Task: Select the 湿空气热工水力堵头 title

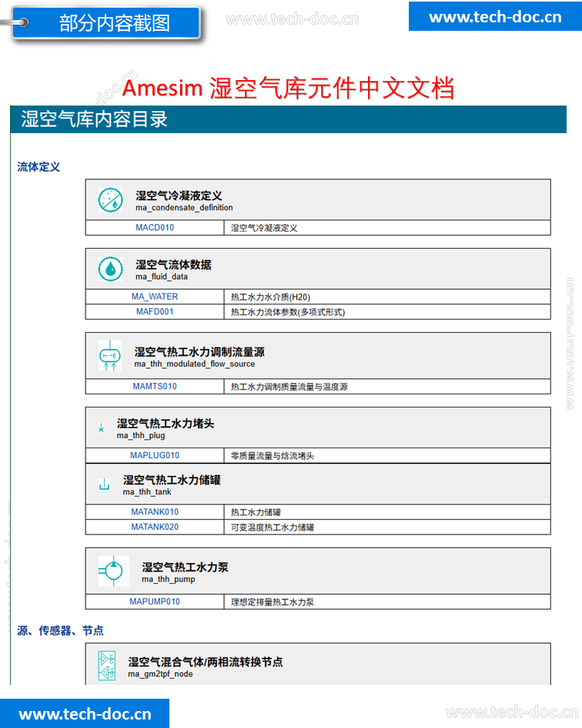Action: (166, 424)
